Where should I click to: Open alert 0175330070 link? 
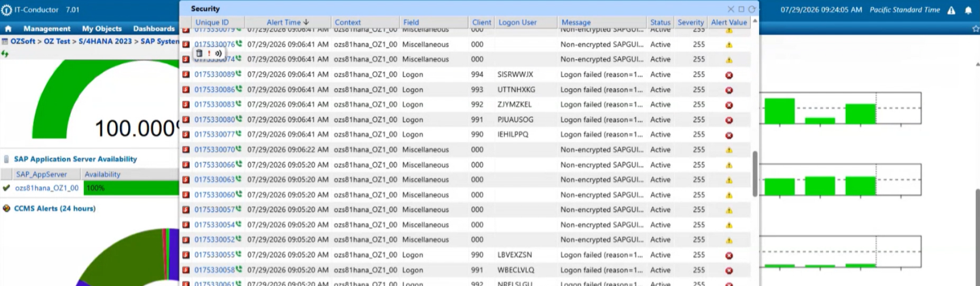[214, 150]
